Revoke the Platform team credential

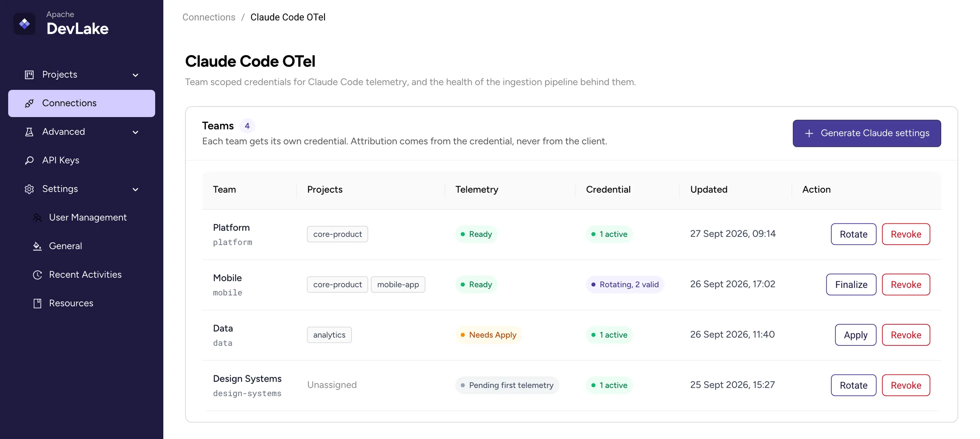pyautogui.click(x=906, y=234)
